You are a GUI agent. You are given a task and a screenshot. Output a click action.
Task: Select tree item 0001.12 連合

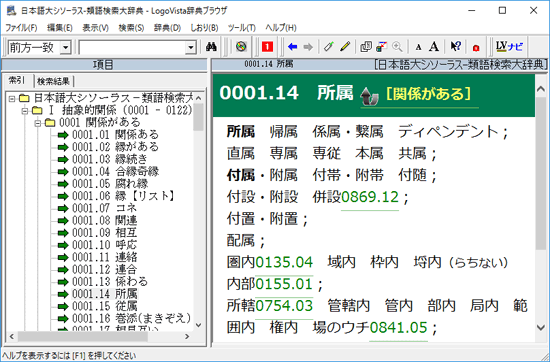[105, 269]
